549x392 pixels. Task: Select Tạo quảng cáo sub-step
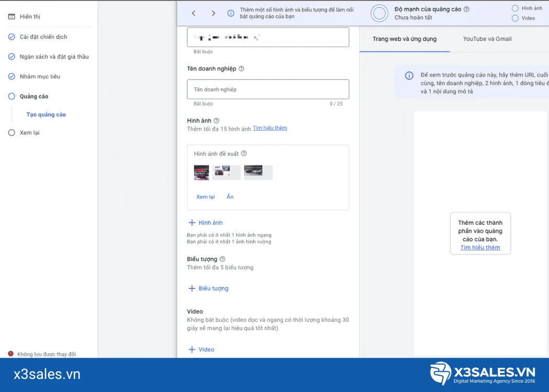(x=46, y=114)
